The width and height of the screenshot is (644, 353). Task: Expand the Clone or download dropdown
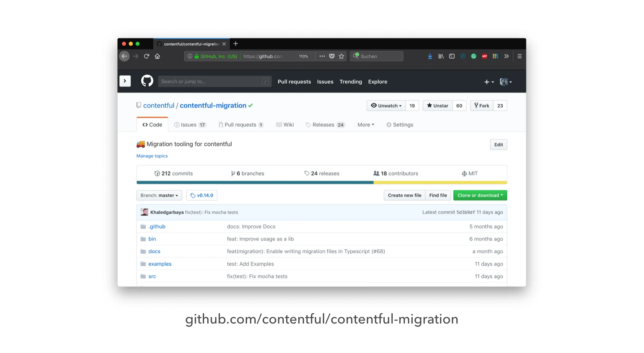pyautogui.click(x=480, y=195)
